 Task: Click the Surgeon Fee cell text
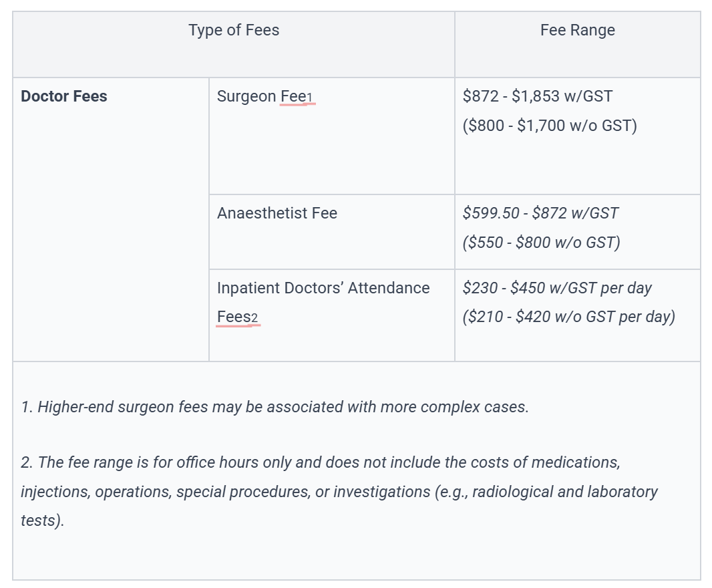pyautogui.click(x=264, y=96)
